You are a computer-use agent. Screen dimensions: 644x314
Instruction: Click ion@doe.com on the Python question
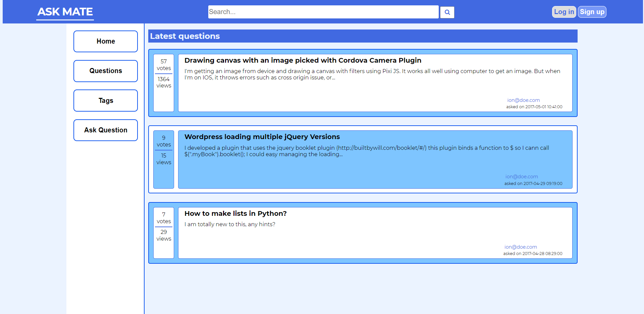point(521,247)
